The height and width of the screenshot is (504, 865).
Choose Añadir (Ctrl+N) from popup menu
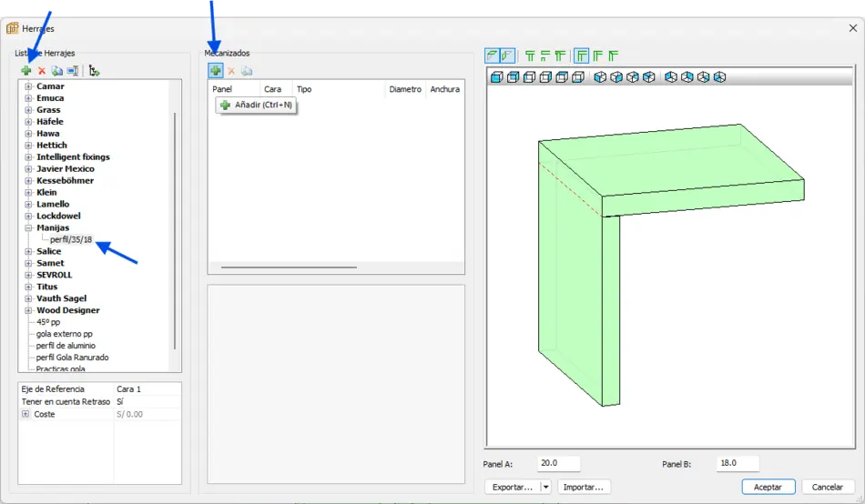tap(257, 106)
